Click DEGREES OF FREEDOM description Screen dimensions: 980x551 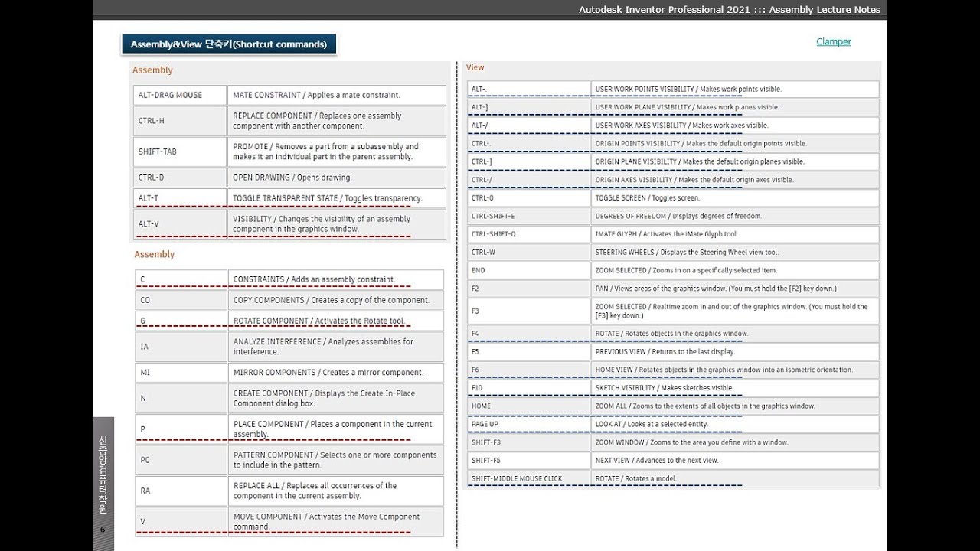[x=735, y=216]
